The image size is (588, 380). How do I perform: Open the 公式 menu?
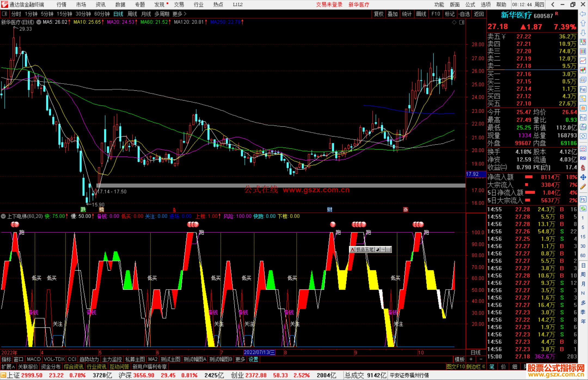(470, 5)
